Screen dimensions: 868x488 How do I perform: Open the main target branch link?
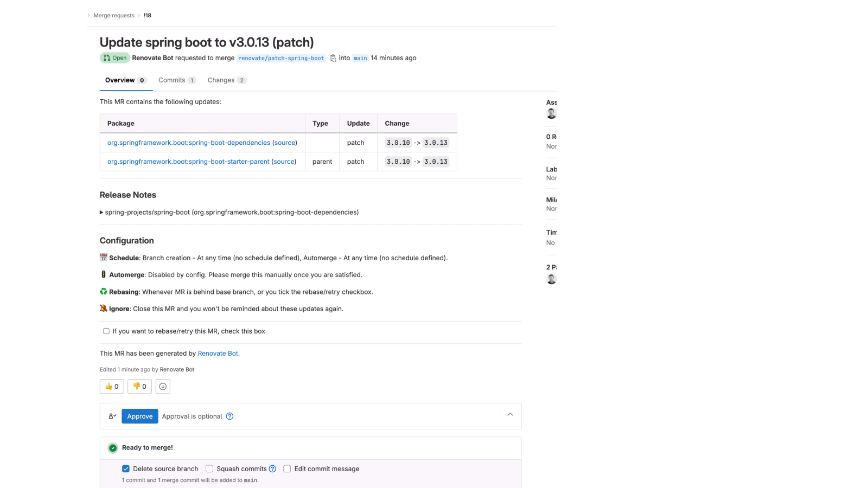pyautogui.click(x=360, y=58)
